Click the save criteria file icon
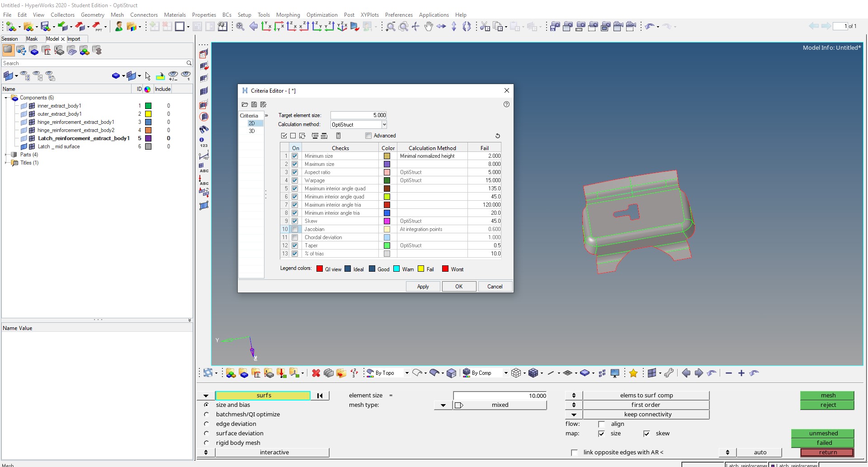Screen dimensions: 868x467 (254, 104)
